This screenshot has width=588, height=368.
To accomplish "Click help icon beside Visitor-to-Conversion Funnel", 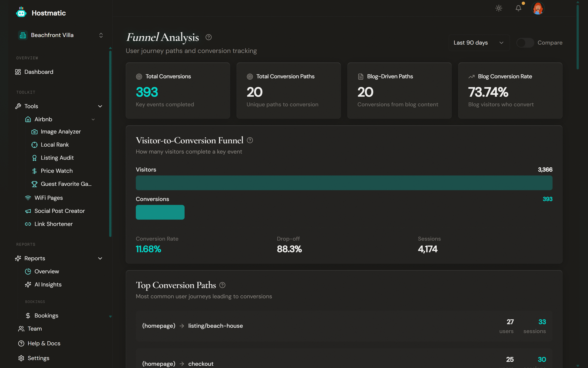I will [250, 140].
